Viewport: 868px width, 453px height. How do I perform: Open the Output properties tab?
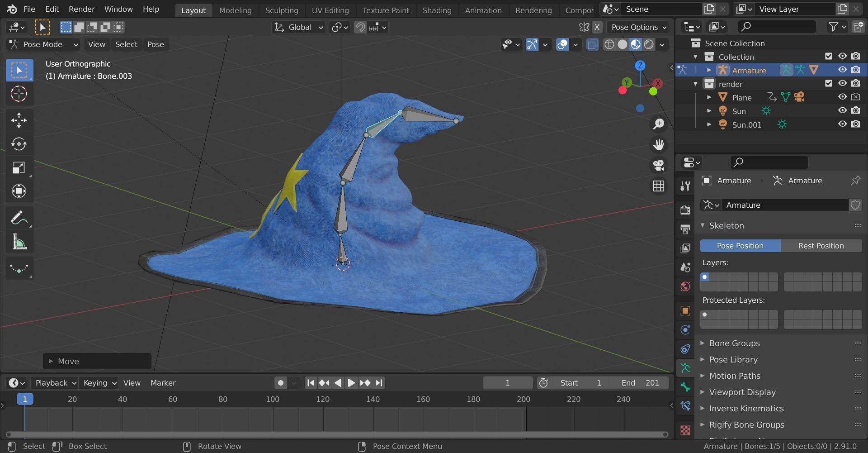pyautogui.click(x=685, y=229)
